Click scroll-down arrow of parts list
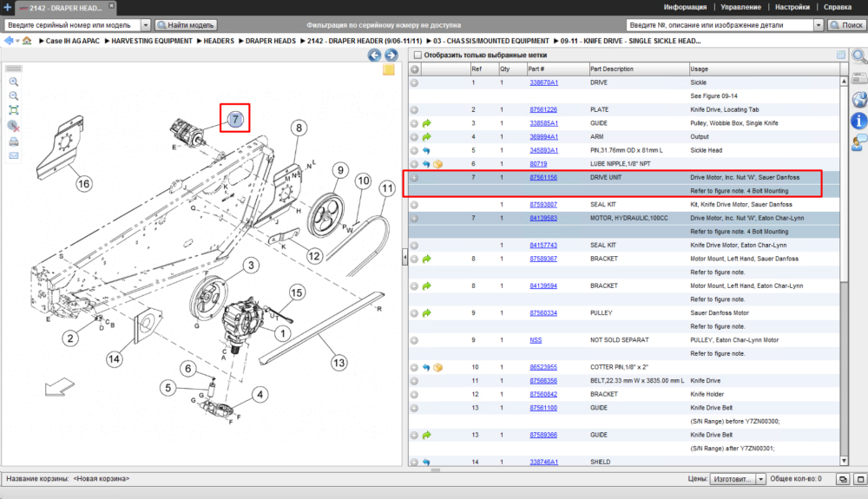The height and width of the screenshot is (499, 868). pos(844,461)
